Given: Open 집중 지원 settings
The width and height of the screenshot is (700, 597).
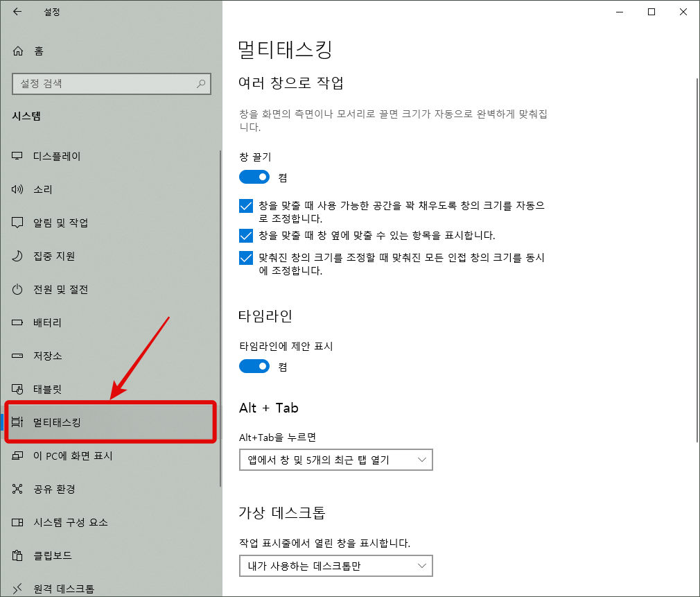Looking at the screenshot, I should tap(111, 256).
